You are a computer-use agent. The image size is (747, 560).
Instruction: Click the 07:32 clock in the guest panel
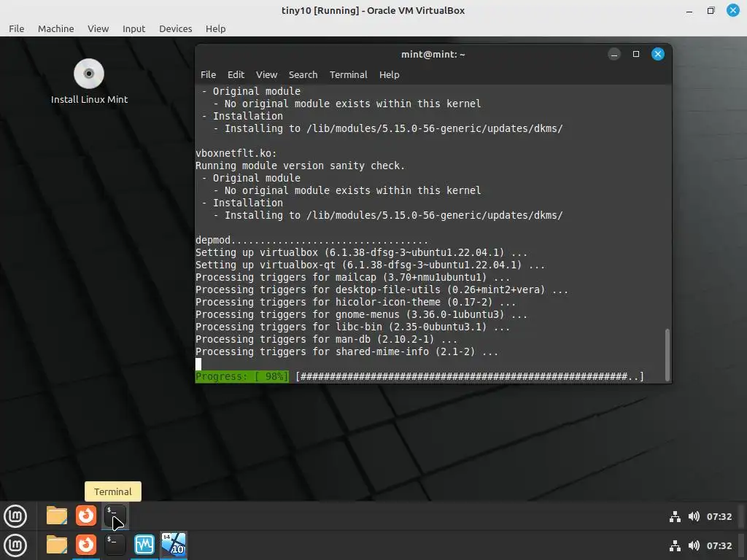[x=719, y=517]
